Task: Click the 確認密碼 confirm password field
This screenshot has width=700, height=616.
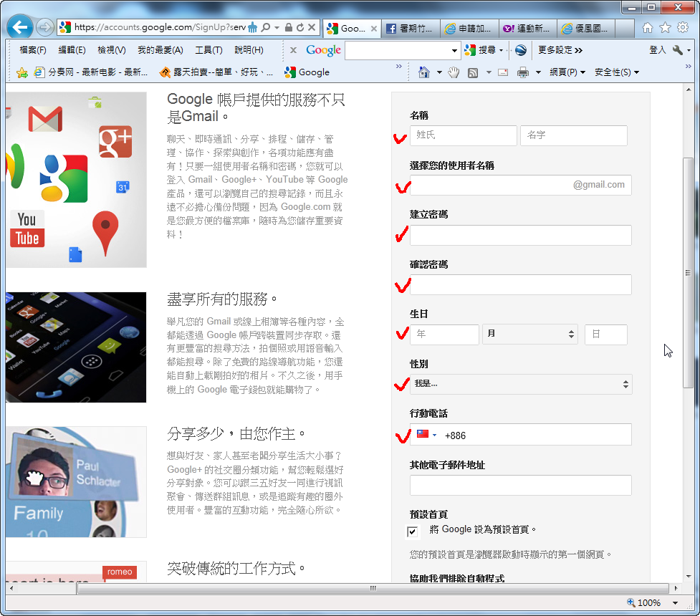Action: [x=521, y=284]
